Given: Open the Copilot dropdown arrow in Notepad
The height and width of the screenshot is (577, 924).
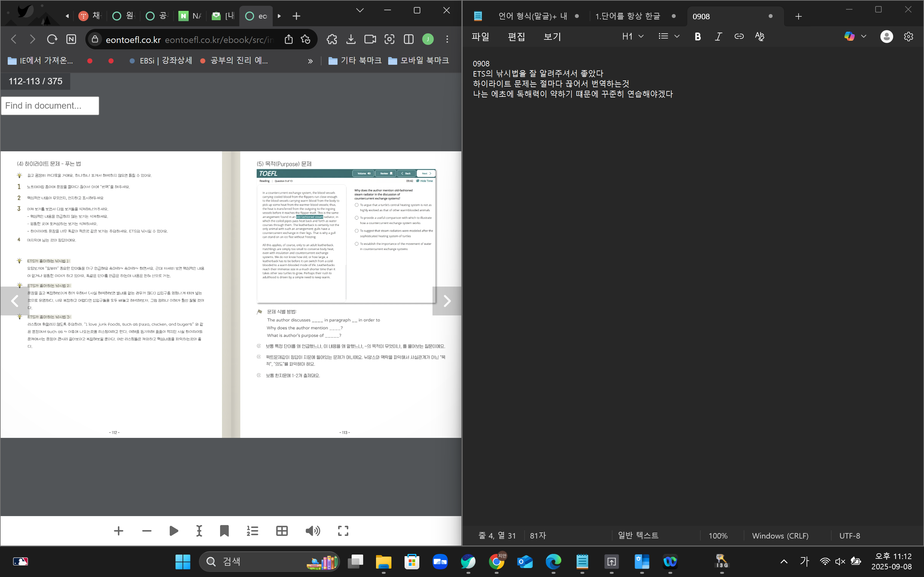Looking at the screenshot, I should (864, 36).
